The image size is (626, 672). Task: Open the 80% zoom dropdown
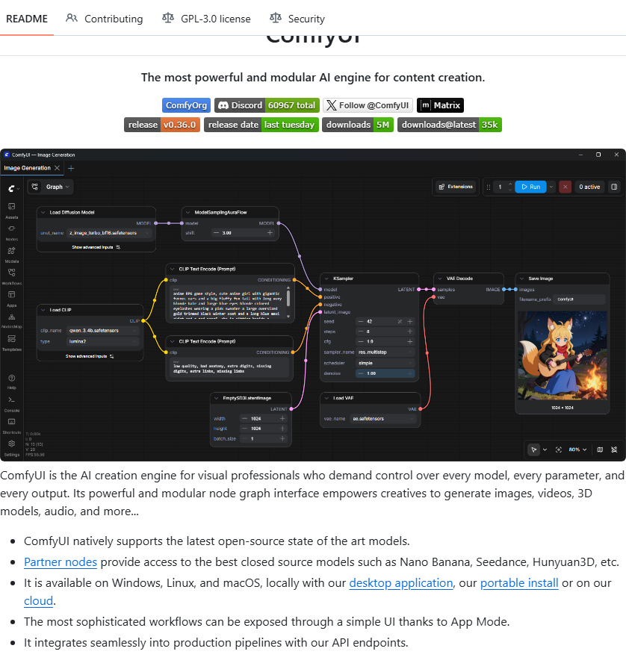(x=577, y=449)
